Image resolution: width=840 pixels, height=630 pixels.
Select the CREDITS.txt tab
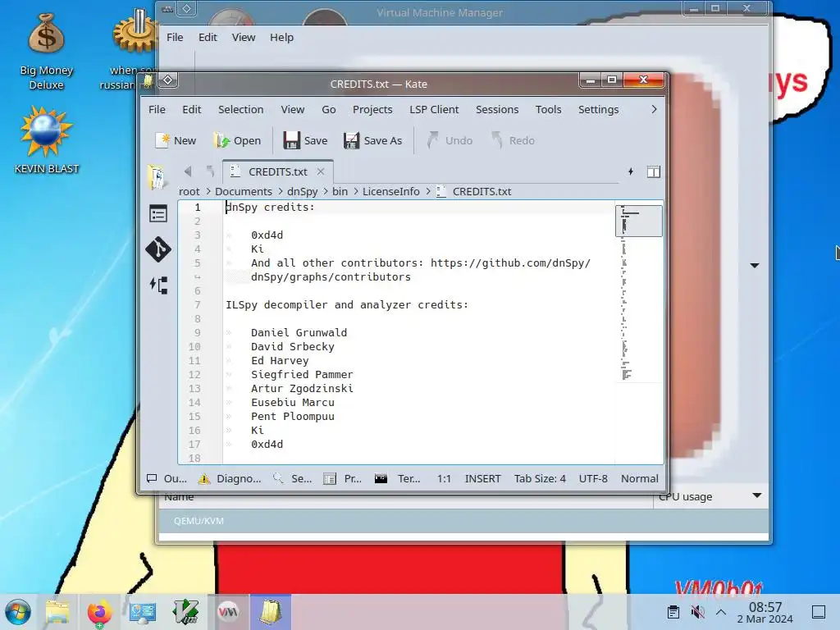[277, 171]
